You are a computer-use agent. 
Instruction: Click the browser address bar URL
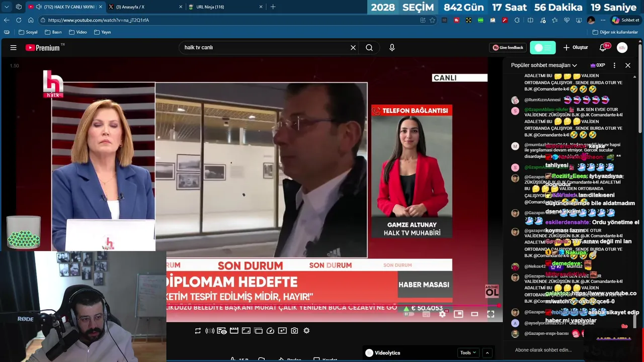pos(99,20)
